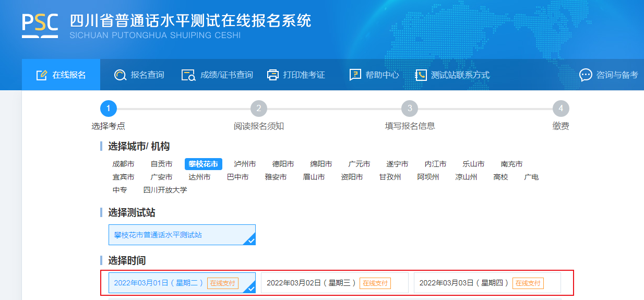Select 绵阳市 from the city list
The image size is (644, 300).
coord(321,164)
